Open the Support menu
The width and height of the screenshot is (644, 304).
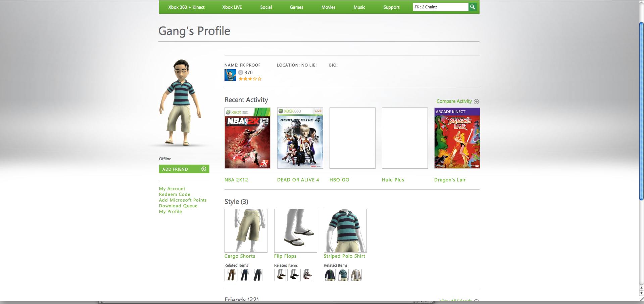coord(391,7)
